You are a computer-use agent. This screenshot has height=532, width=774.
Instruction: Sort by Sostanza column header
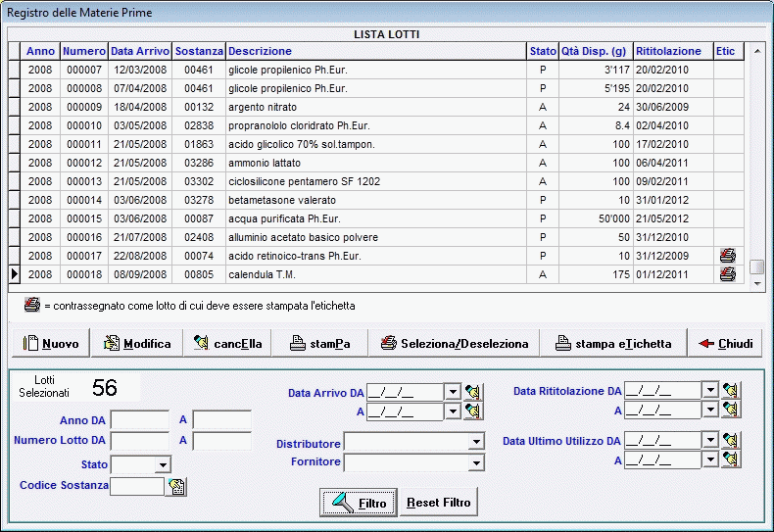(x=199, y=51)
